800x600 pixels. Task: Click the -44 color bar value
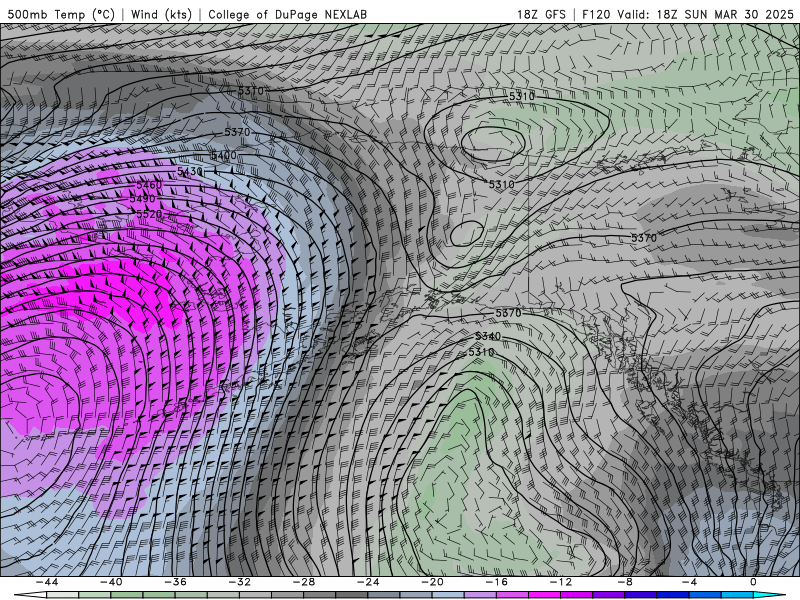click(47, 582)
